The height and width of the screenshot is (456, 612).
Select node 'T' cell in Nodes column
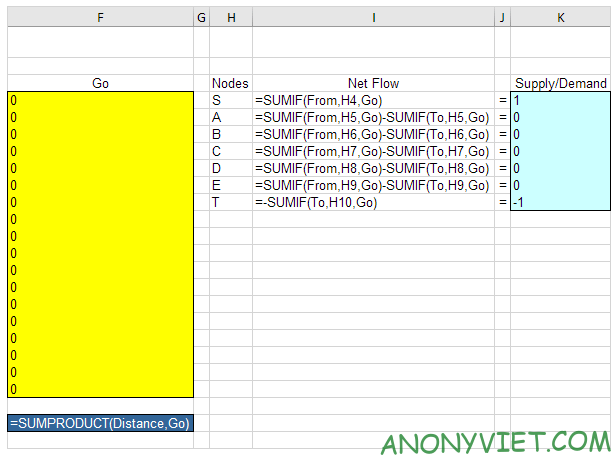pos(231,203)
